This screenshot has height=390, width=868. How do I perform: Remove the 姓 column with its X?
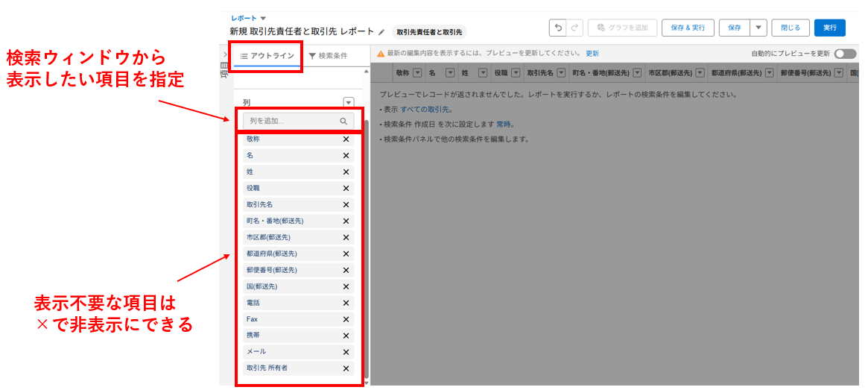click(346, 172)
